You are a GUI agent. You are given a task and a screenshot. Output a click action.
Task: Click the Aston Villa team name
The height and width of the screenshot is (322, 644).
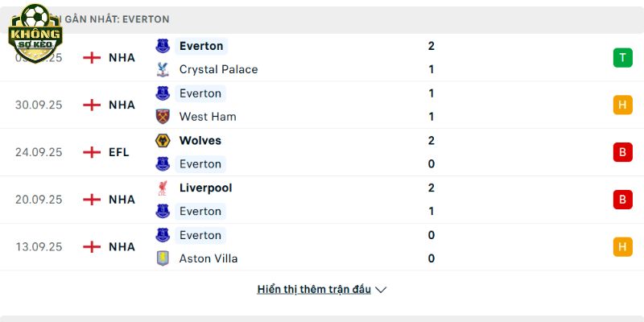pyautogui.click(x=208, y=258)
